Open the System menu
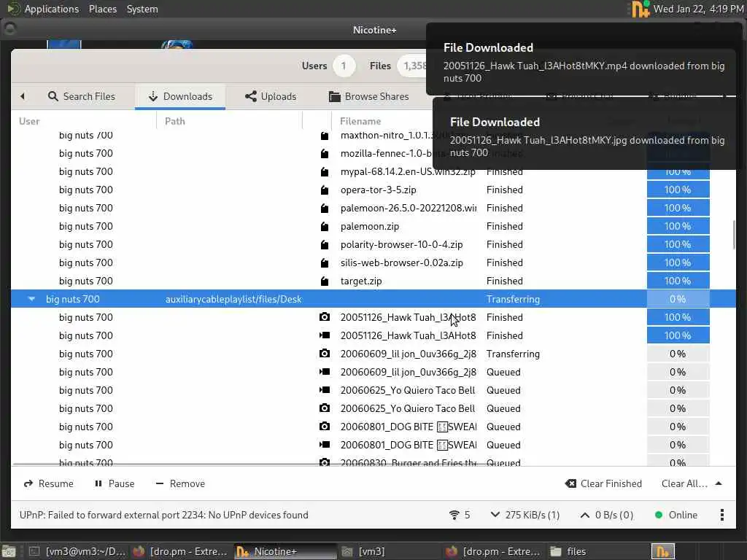747x560 pixels. coord(142,9)
